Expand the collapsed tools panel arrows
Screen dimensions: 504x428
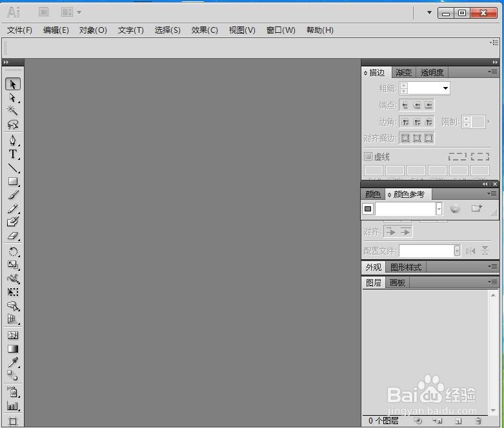(6, 62)
